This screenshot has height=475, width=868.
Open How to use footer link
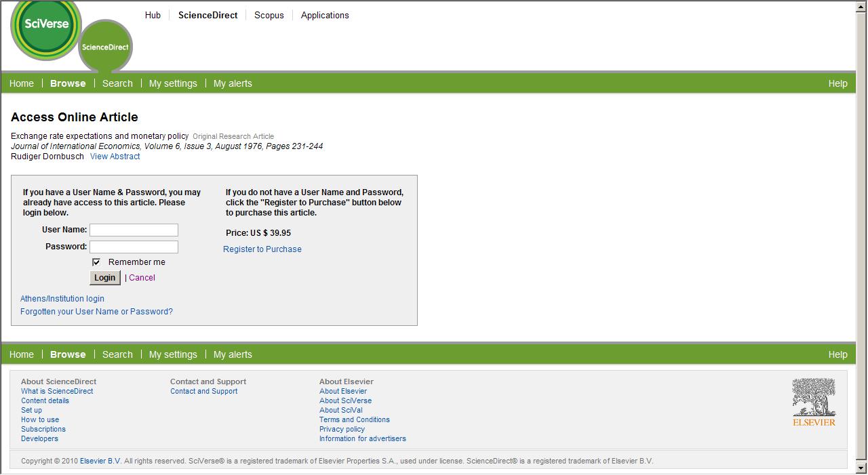40,419
